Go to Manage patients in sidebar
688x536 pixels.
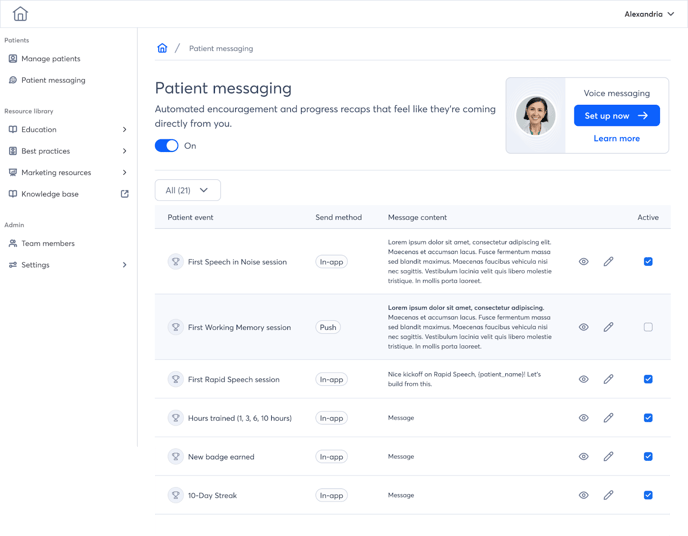tap(50, 59)
